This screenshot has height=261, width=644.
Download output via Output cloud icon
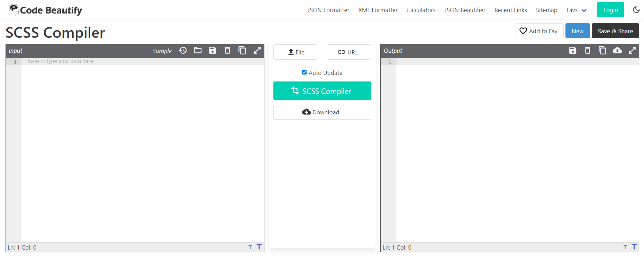coord(617,51)
